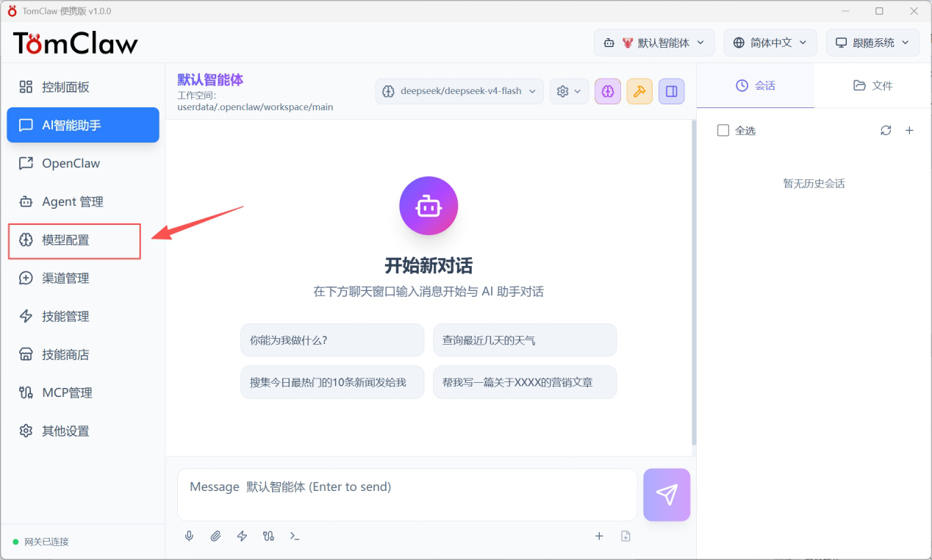Go to Agent 管理
Image resolution: width=932 pixels, height=560 pixels.
click(x=83, y=201)
